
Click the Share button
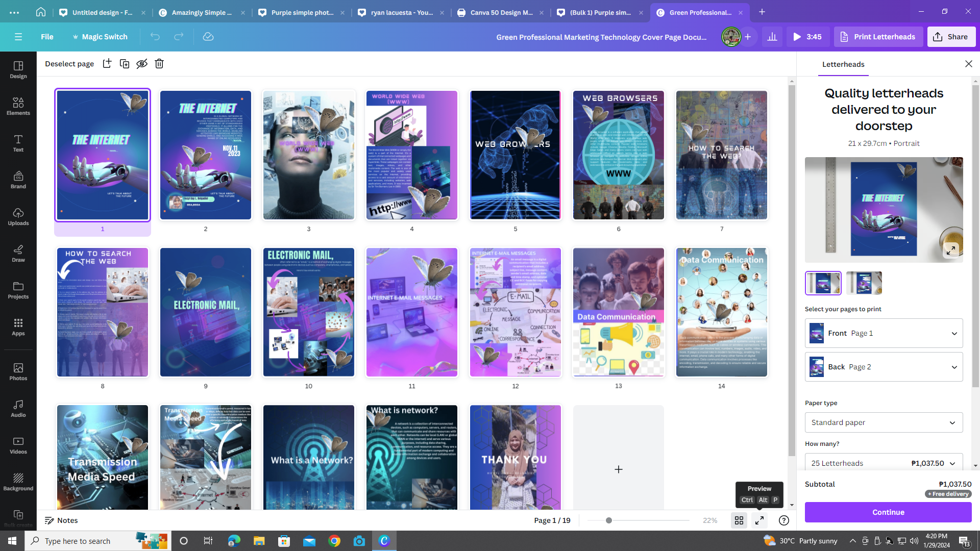click(951, 37)
